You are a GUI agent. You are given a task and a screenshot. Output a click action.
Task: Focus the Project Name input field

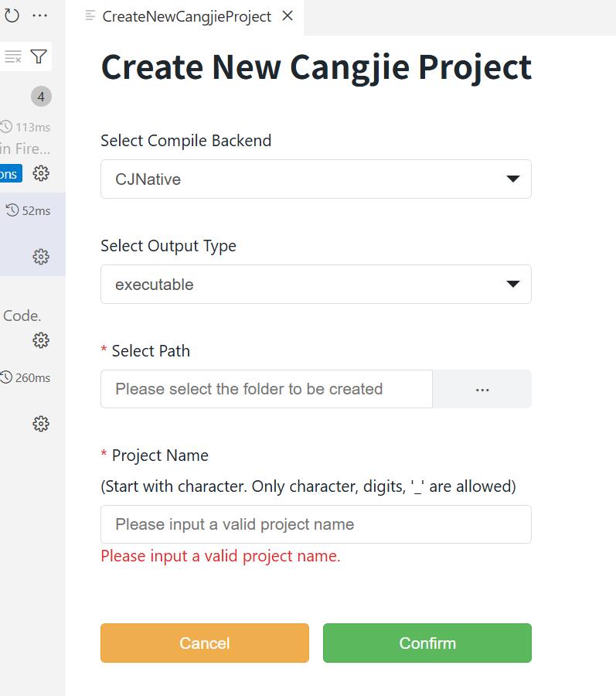point(315,524)
